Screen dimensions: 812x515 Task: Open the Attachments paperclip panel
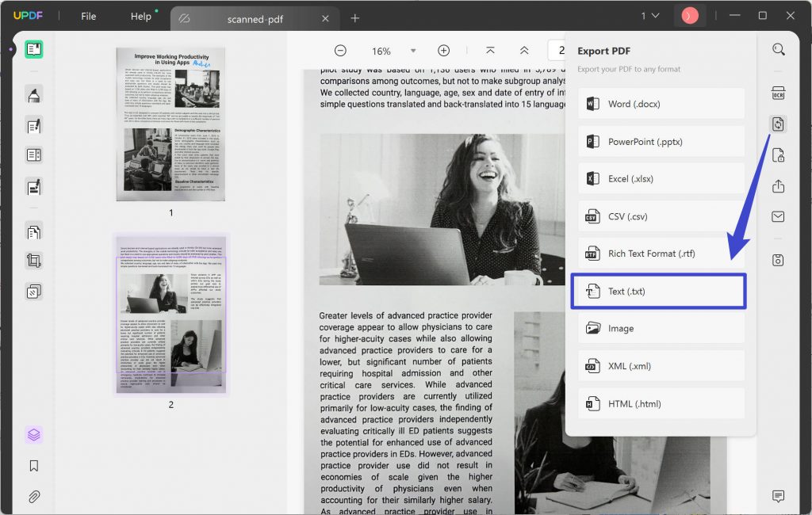point(34,497)
